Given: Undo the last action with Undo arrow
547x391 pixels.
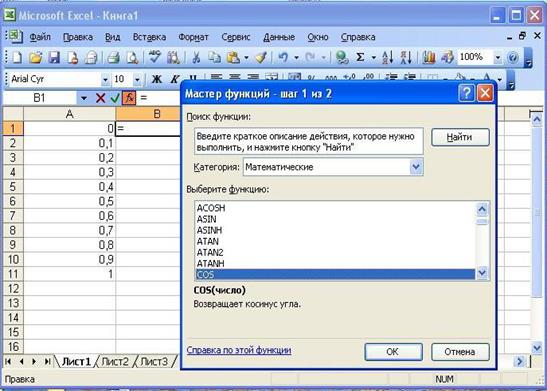Looking at the screenshot, I should tap(283, 58).
